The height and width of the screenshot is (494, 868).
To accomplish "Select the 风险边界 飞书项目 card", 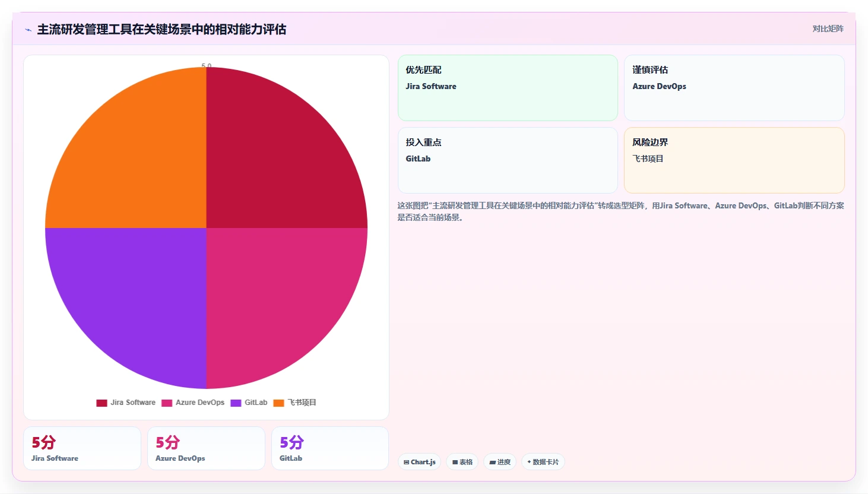I will [734, 160].
